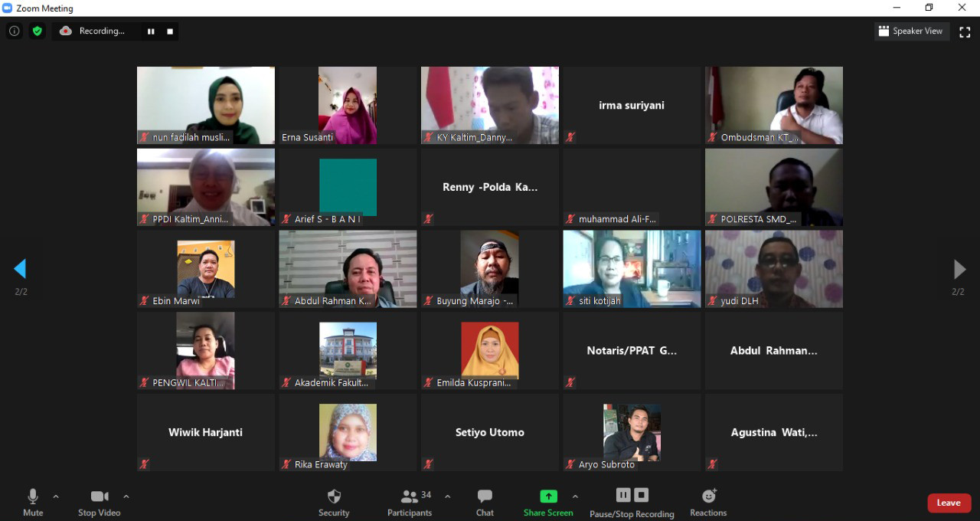Open the Chat panel

[485, 502]
